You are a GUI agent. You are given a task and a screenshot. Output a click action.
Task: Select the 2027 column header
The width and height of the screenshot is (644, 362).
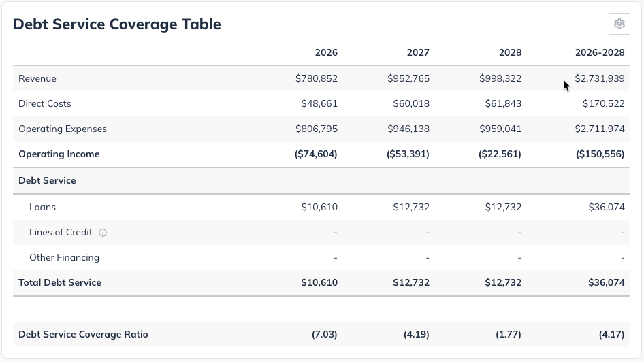click(418, 52)
